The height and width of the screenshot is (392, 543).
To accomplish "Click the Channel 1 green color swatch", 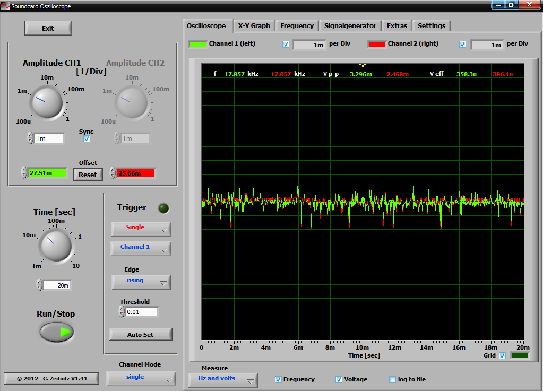I will coord(198,44).
